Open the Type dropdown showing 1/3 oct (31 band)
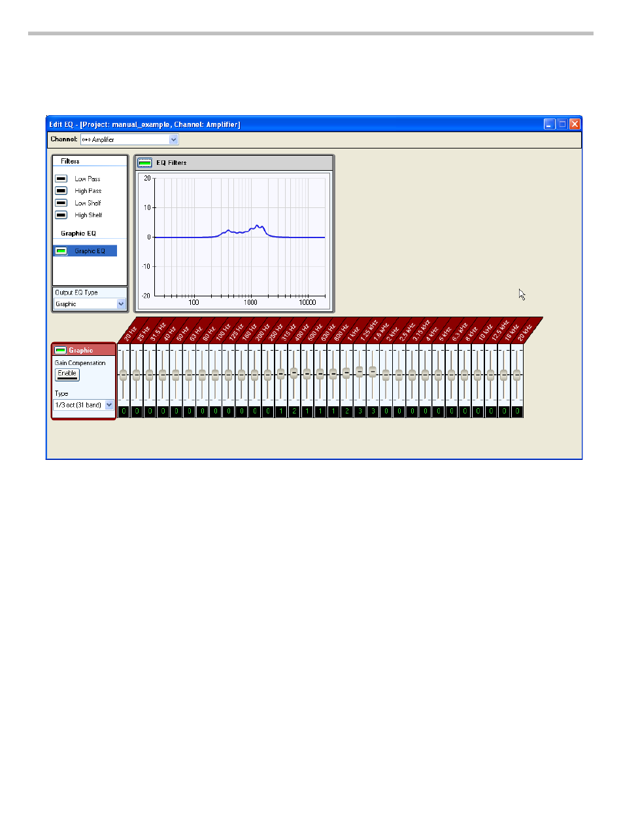 (84, 405)
